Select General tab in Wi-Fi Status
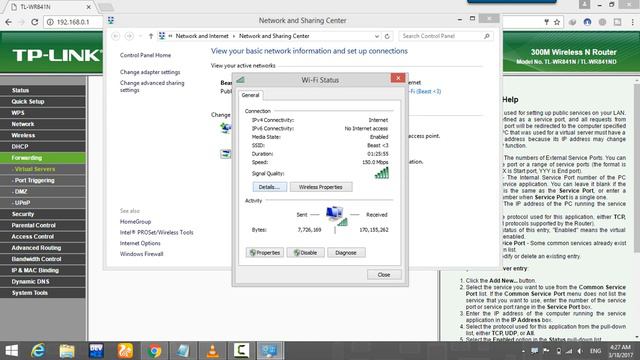This screenshot has width=640, height=360. click(250, 95)
